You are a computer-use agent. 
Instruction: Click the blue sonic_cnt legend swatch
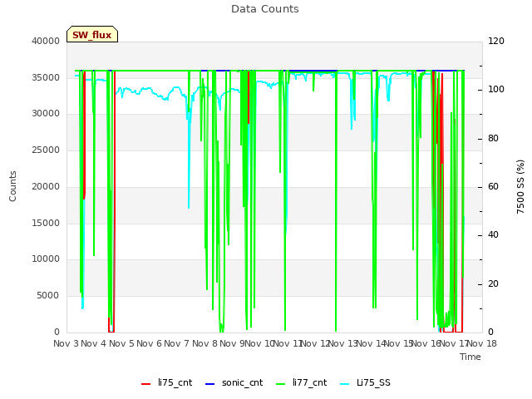coord(210,384)
